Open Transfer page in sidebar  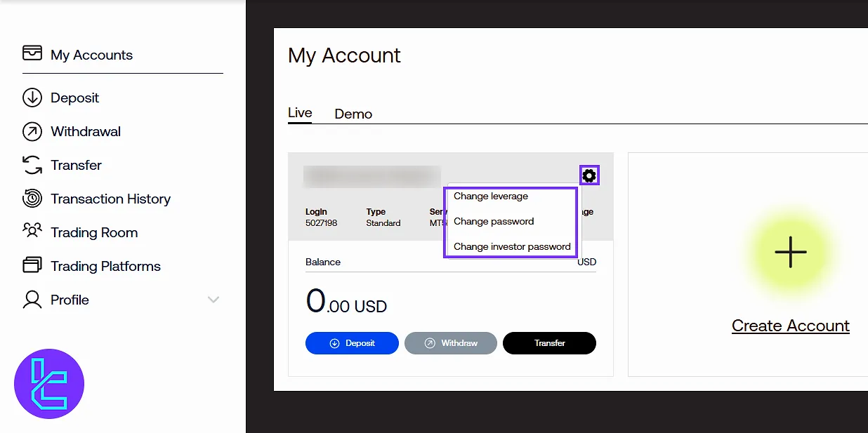76,165
